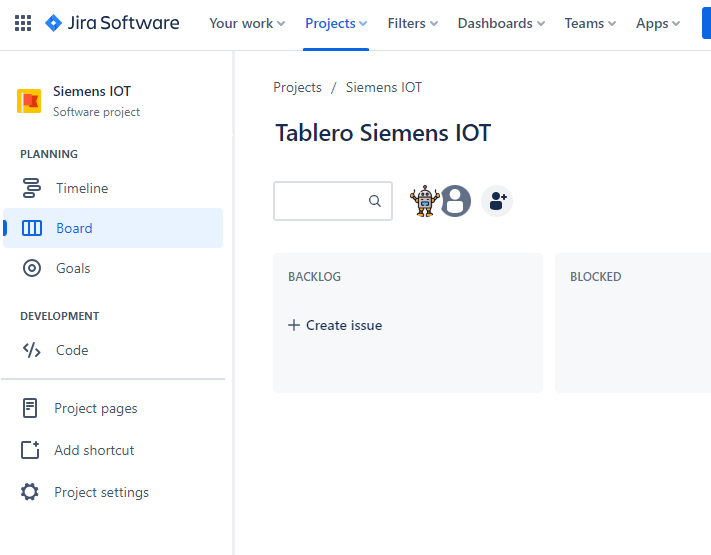The height and width of the screenshot is (555, 711).
Task: Expand the Apps menu
Action: coord(658,23)
